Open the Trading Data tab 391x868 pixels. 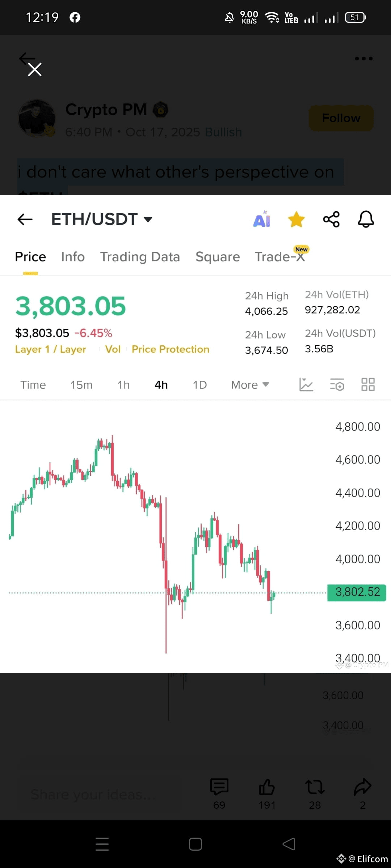[140, 257]
